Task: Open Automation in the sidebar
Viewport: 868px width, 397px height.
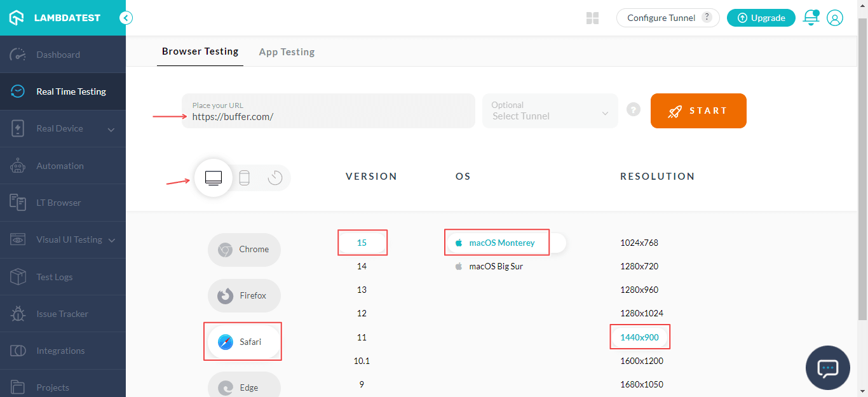Action: pyautogui.click(x=60, y=166)
